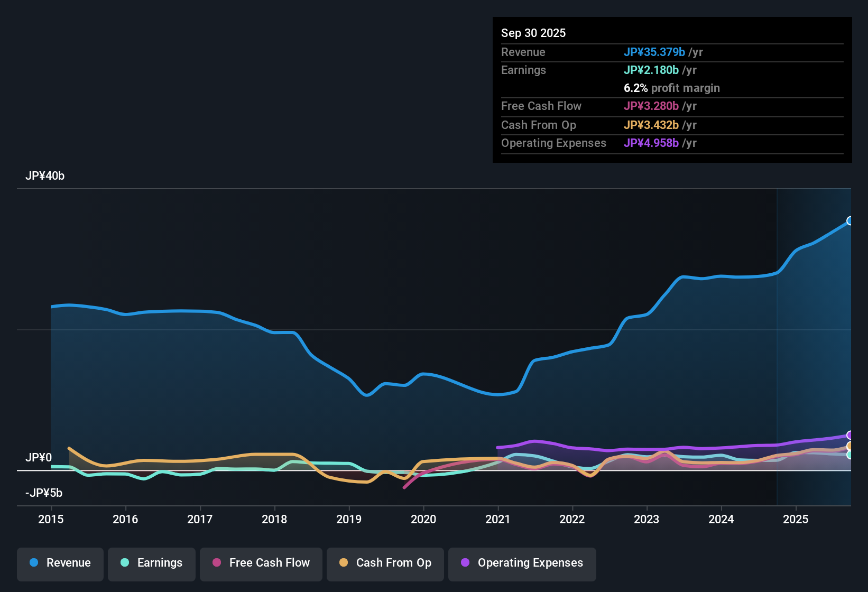
Task: Toggle the Free Cash Flow series visibility
Action: pyautogui.click(x=261, y=563)
